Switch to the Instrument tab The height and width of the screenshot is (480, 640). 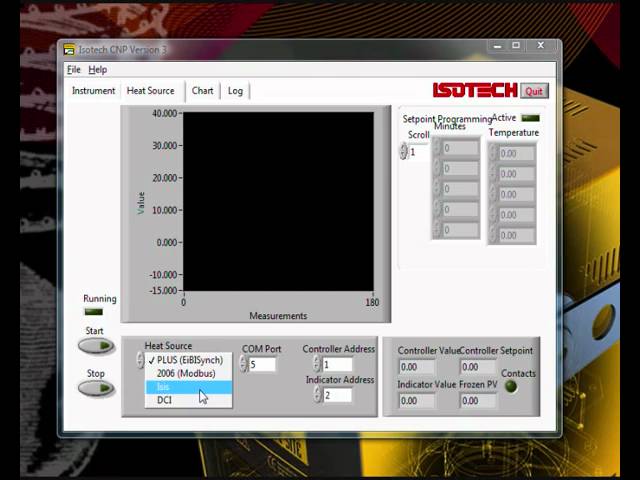tap(93, 91)
